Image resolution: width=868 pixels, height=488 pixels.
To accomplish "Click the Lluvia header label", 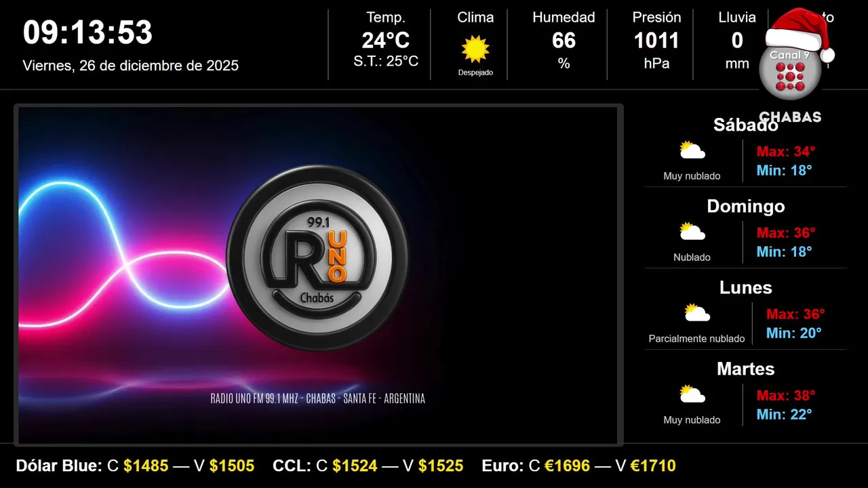I will tap(737, 18).
